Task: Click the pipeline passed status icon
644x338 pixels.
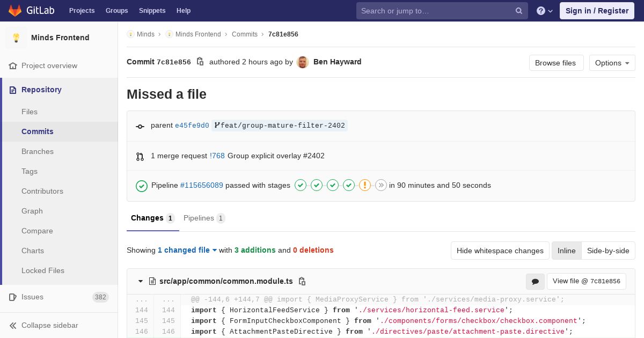Action: tap(142, 186)
